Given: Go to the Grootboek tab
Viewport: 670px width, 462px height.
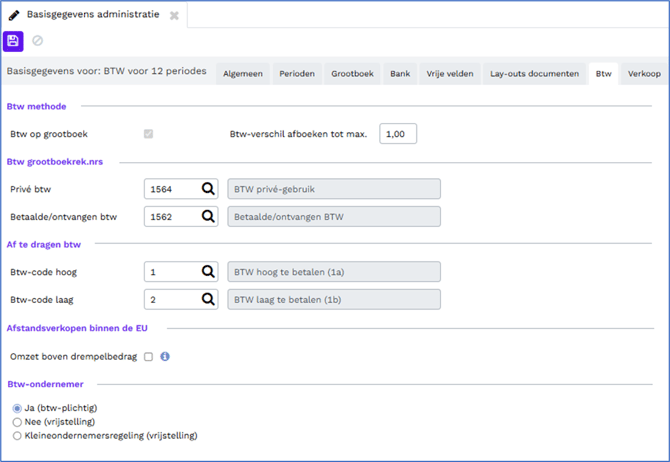Looking at the screenshot, I should coord(352,73).
